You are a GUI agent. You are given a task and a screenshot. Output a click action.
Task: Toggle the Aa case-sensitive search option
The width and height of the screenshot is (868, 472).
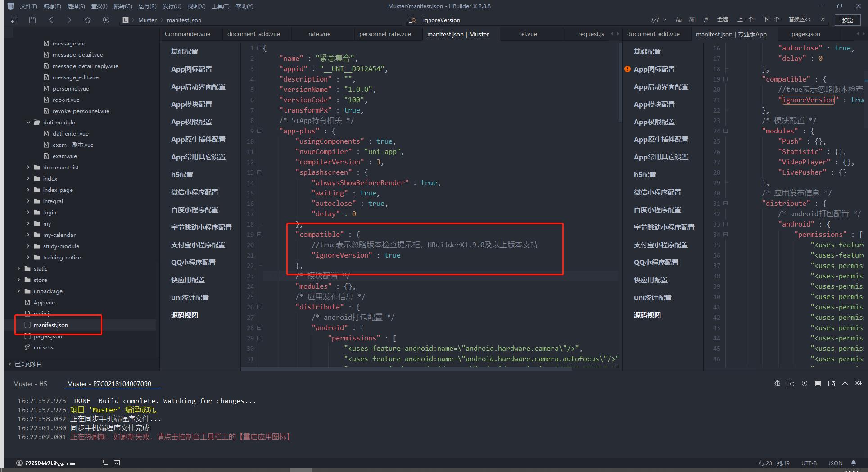(678, 20)
